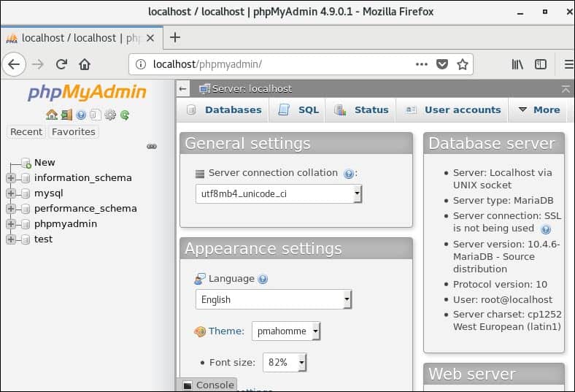Reload navigation panel with green refresh icon

click(x=125, y=115)
